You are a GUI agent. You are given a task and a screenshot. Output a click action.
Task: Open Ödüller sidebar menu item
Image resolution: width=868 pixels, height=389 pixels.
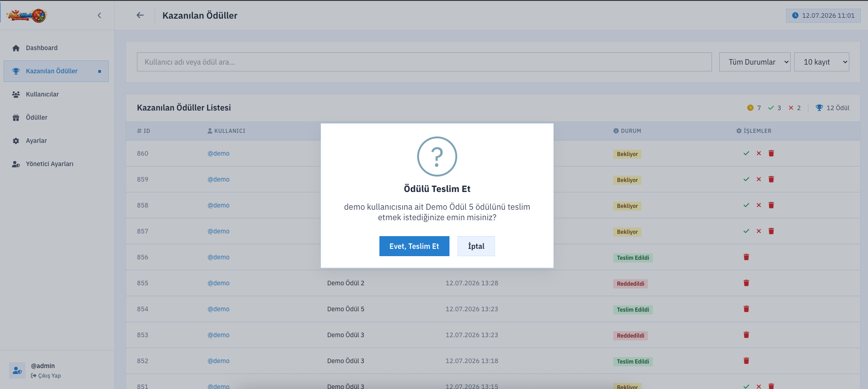pyautogui.click(x=56, y=117)
